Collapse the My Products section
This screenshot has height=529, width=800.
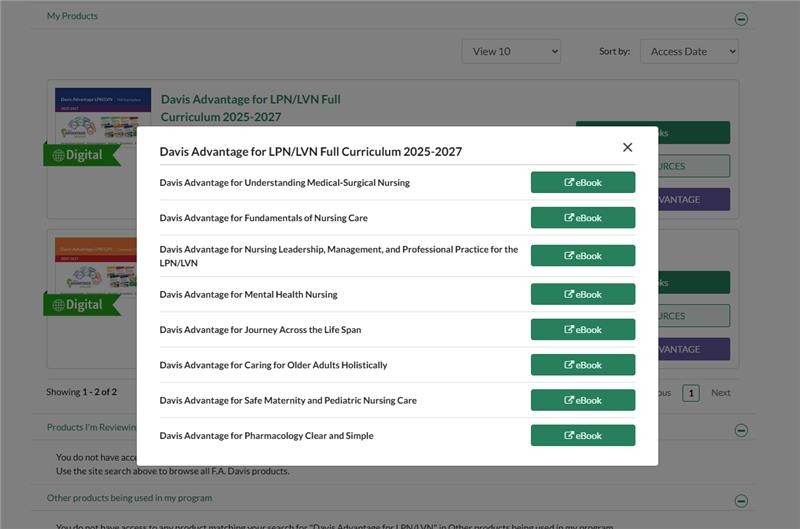click(x=741, y=18)
